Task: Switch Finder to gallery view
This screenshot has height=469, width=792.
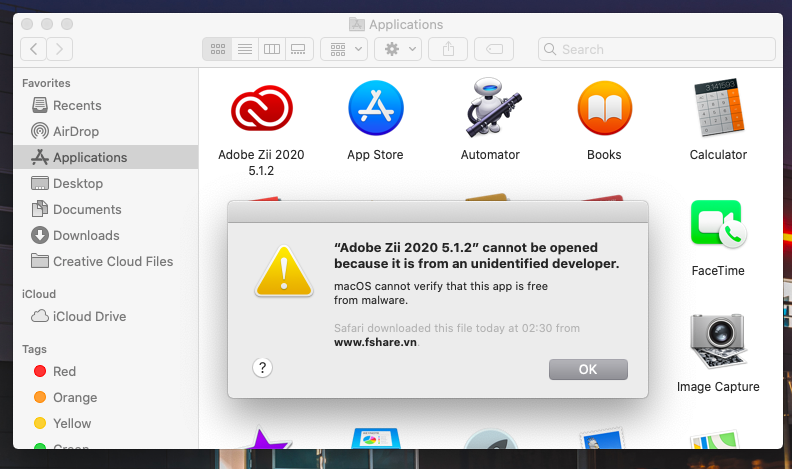Action: click(299, 49)
